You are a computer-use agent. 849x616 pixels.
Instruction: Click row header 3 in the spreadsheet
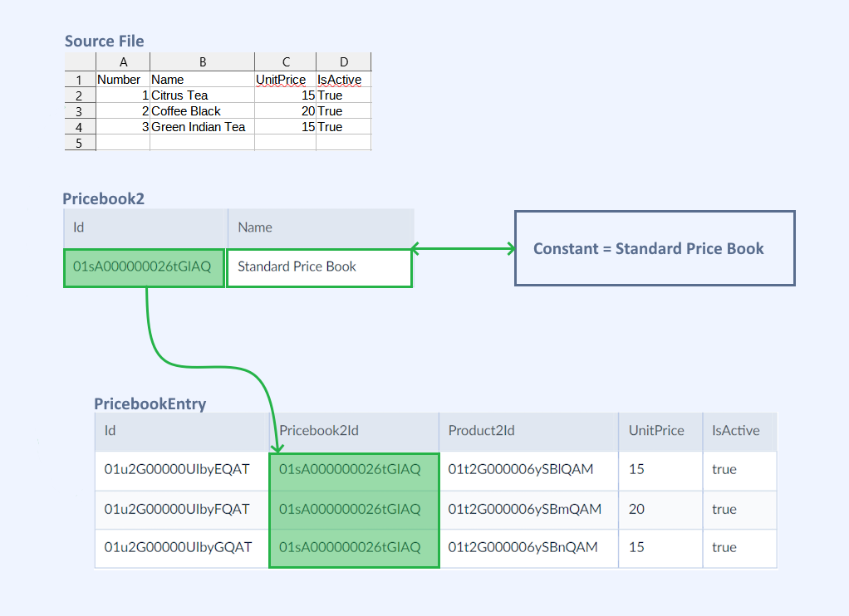click(80, 111)
